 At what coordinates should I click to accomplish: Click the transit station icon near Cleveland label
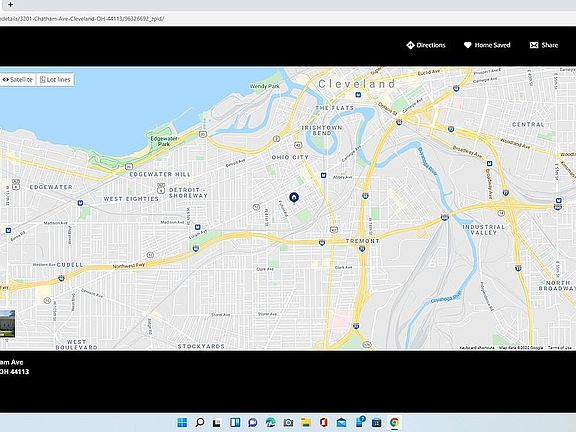pos(358,95)
